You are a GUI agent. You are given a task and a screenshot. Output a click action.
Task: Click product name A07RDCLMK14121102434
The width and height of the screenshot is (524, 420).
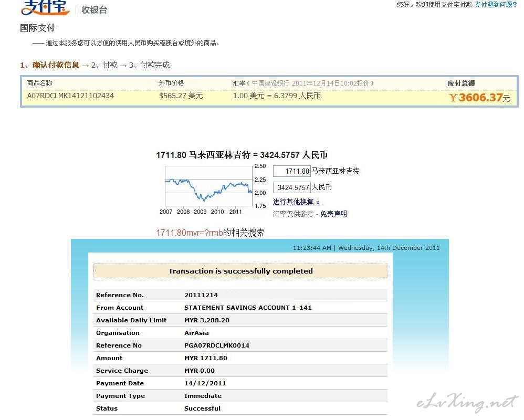coord(70,96)
